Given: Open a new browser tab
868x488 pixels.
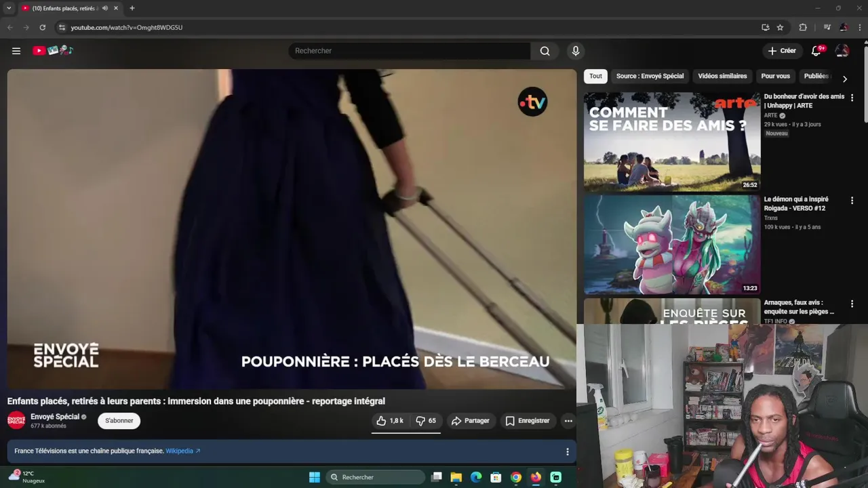Looking at the screenshot, I should [132, 8].
